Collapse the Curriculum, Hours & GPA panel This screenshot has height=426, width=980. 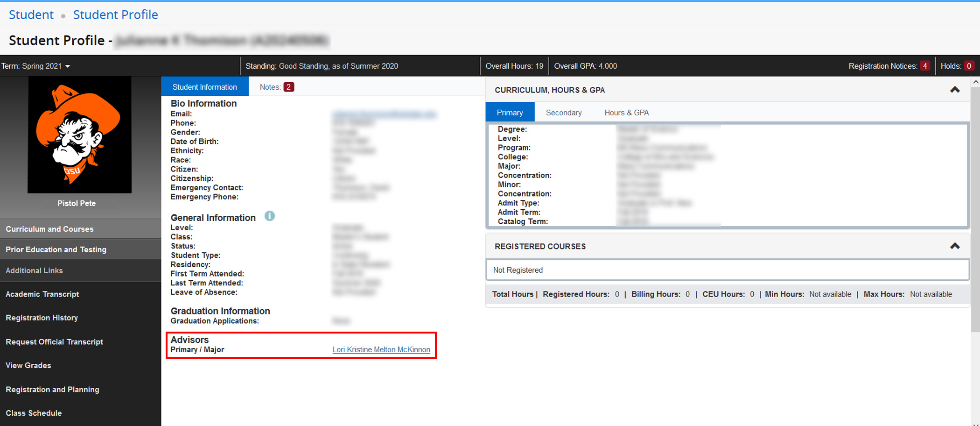[955, 90]
